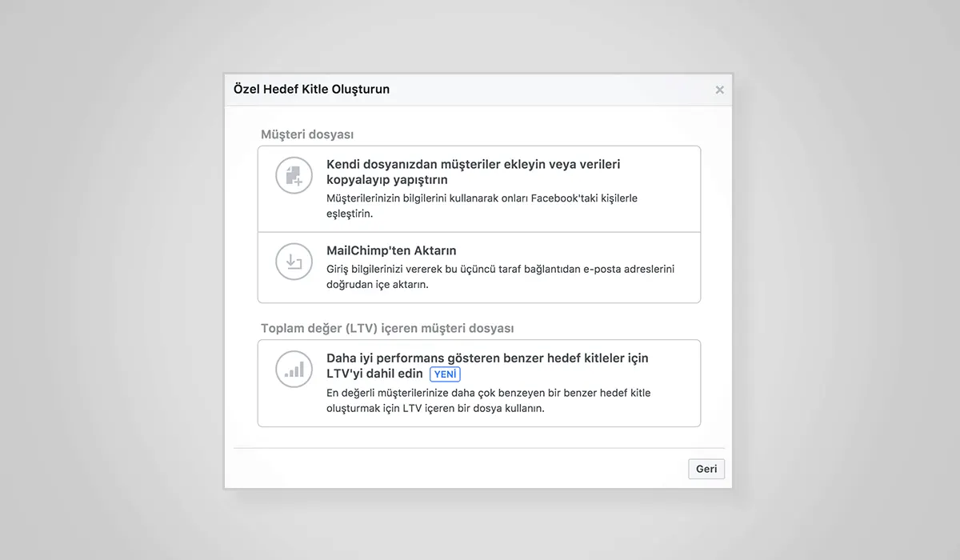Click the dialog footer area left of Geri

tap(456, 469)
